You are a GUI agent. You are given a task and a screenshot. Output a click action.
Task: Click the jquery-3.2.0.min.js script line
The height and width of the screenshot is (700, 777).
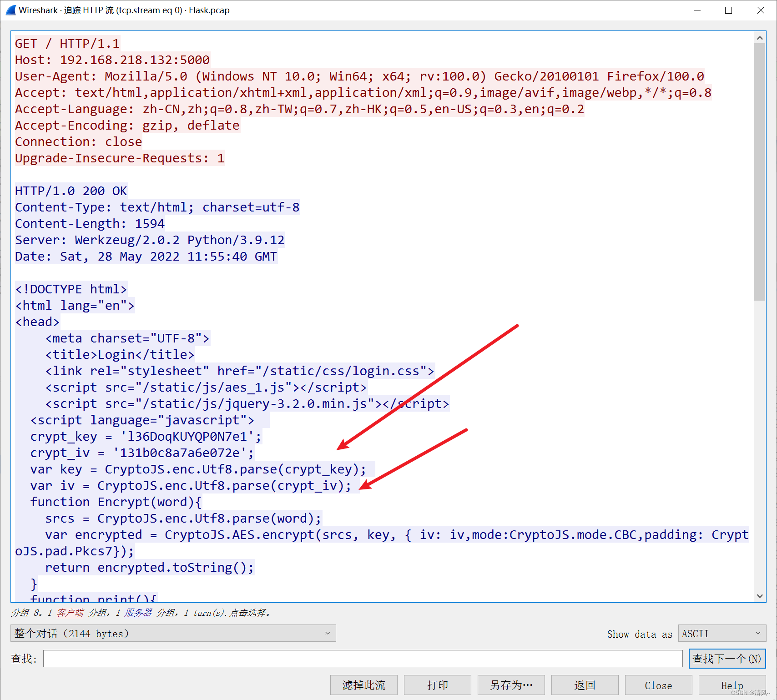(247, 404)
